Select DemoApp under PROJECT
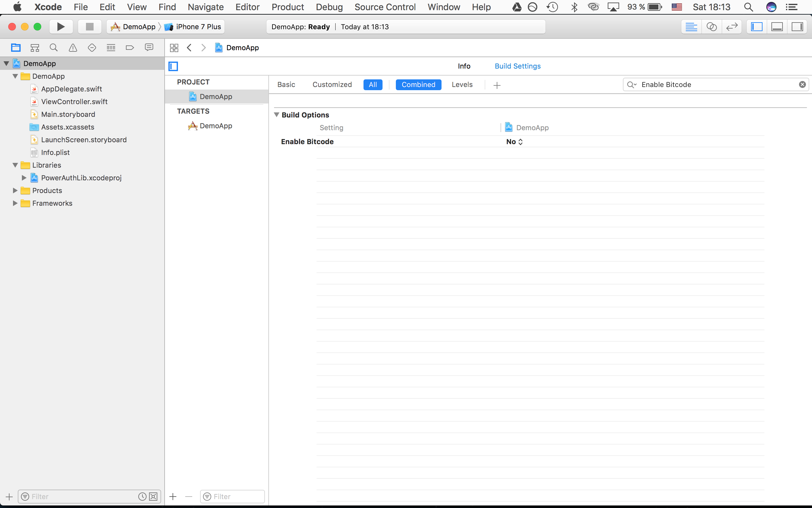Image resolution: width=812 pixels, height=508 pixels. click(x=216, y=97)
